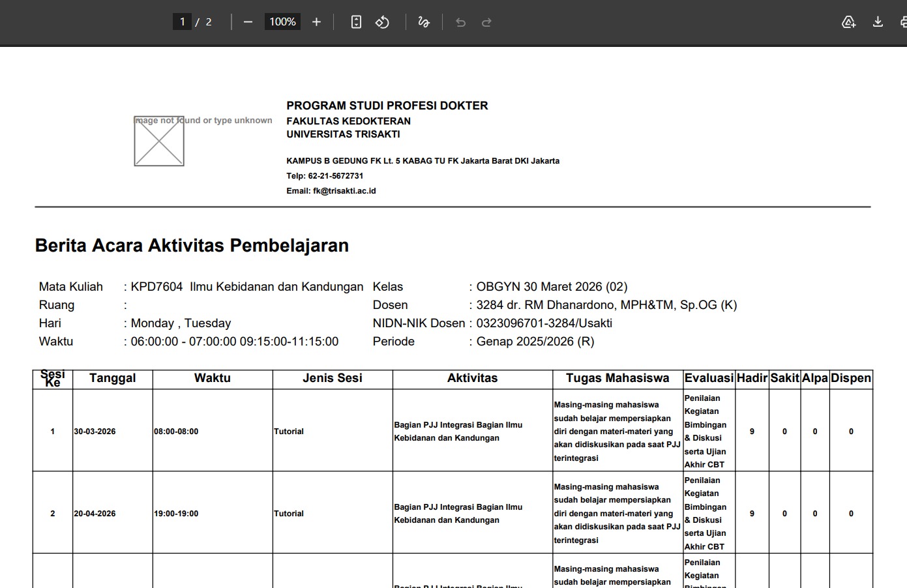907x588 pixels.
Task: Click the KAMPUS B GEDUNG FK address line
Action: [x=423, y=161]
